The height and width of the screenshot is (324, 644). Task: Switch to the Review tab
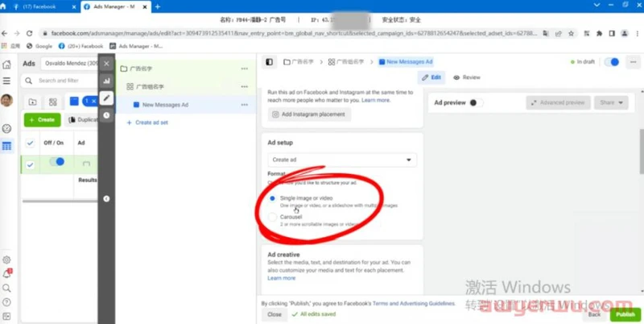pyautogui.click(x=467, y=77)
